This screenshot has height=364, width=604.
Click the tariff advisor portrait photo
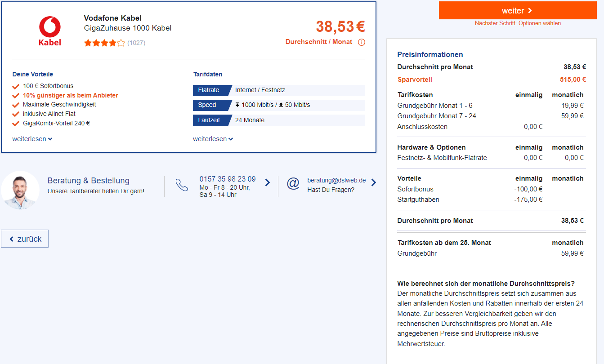click(20, 190)
